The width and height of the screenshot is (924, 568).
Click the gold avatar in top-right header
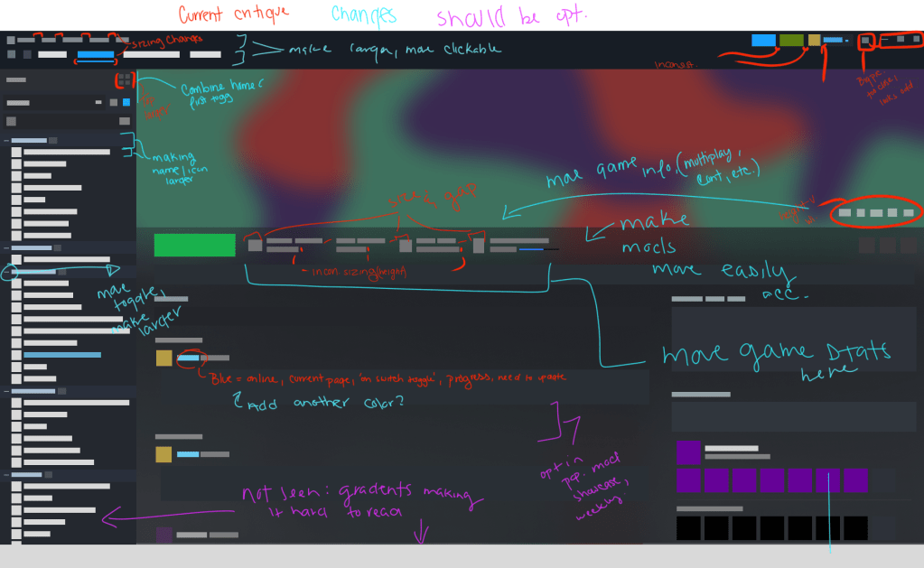click(x=814, y=41)
